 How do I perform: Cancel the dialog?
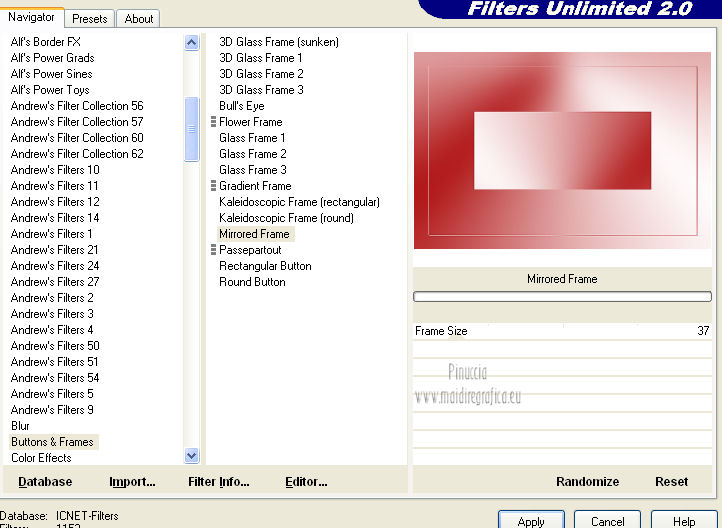click(607, 520)
